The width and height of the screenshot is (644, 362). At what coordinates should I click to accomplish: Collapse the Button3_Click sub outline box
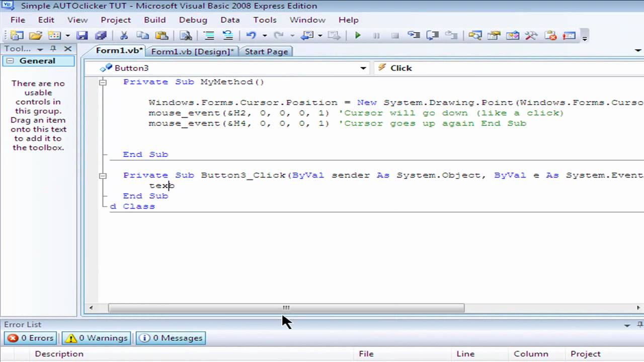(x=103, y=175)
